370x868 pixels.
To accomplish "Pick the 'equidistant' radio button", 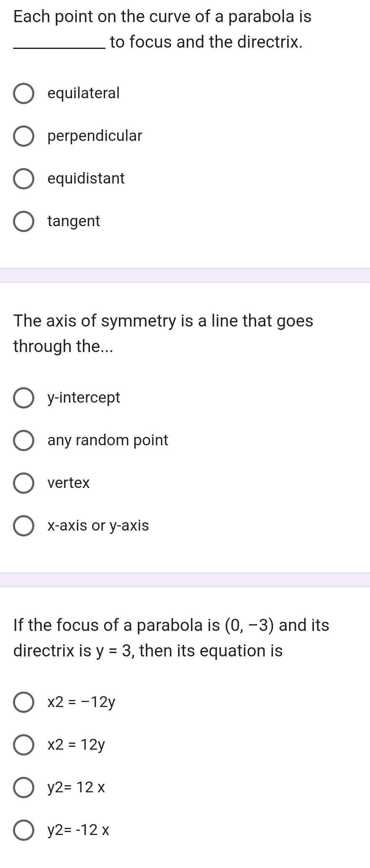I will coord(23,179).
